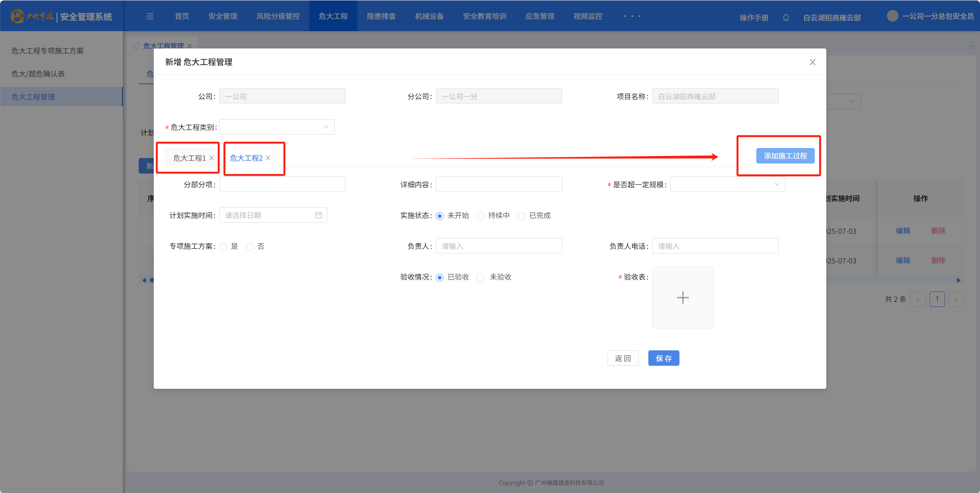Open 是否超一定规模 dropdown
Screen dimensions: 980x493
[727, 185]
